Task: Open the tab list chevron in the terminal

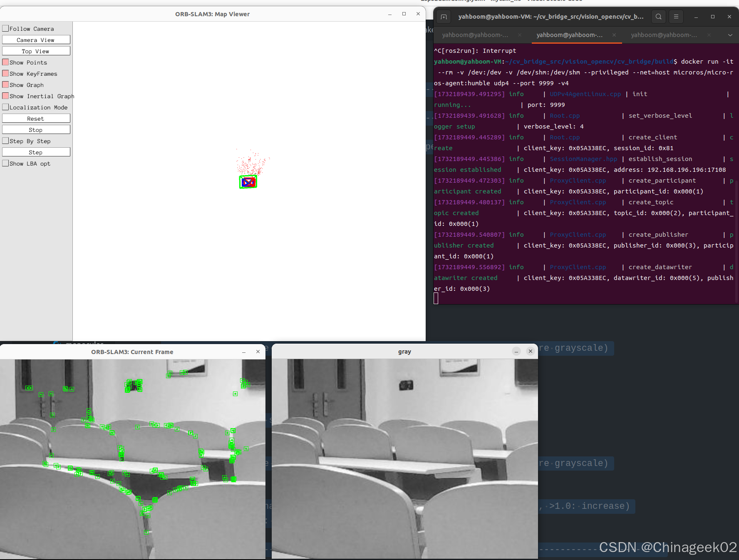Action: pyautogui.click(x=730, y=35)
